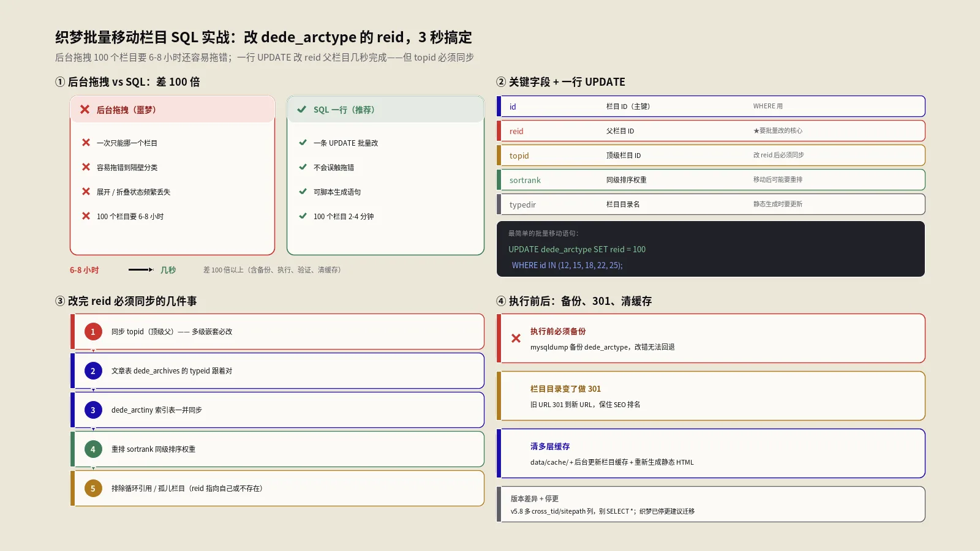Screen dimensions: 980x551
Task: Click the main title 织梦批量移动栏目 SQL 实战
Action: (x=263, y=37)
